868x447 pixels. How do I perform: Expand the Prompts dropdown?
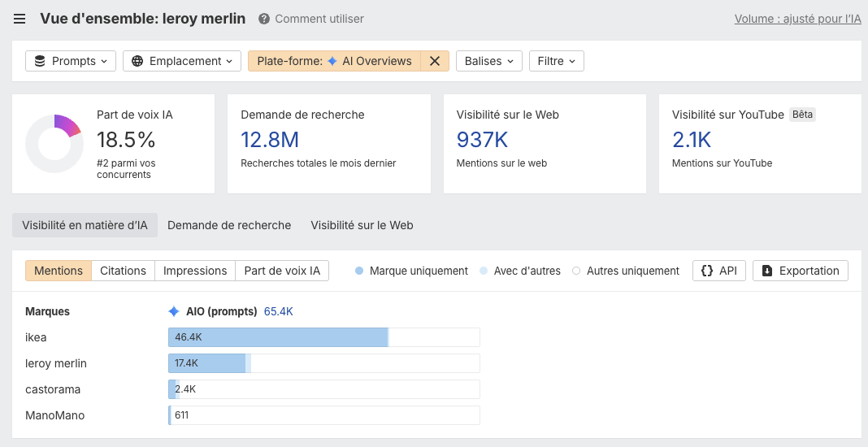pos(71,61)
